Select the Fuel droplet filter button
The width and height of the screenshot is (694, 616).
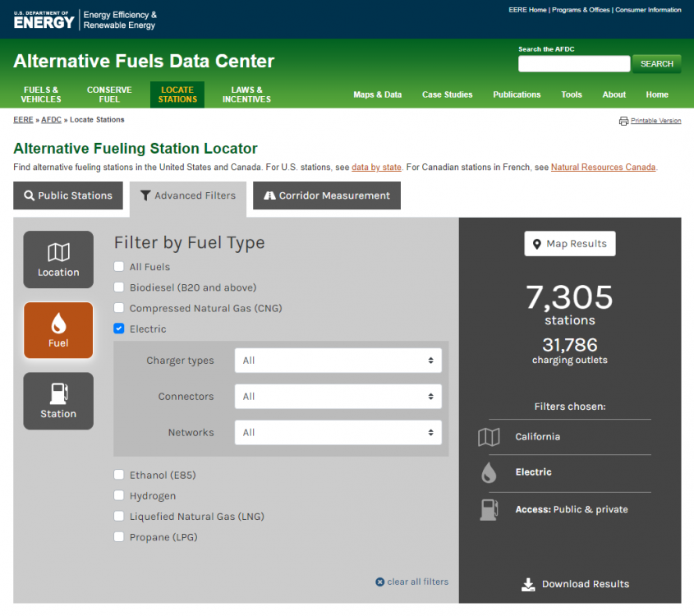click(58, 330)
